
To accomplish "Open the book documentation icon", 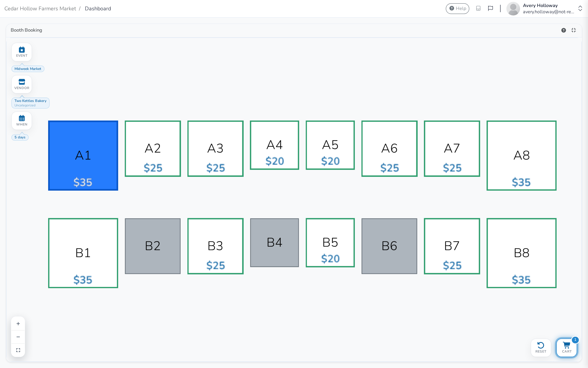I will tap(478, 8).
